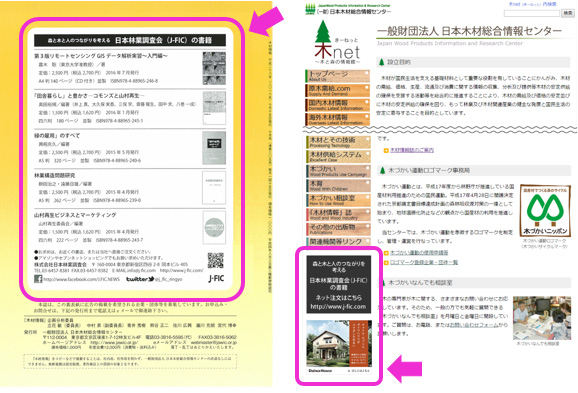Open the トップページ sidebar menu item
578x393 pixels.
point(338,76)
